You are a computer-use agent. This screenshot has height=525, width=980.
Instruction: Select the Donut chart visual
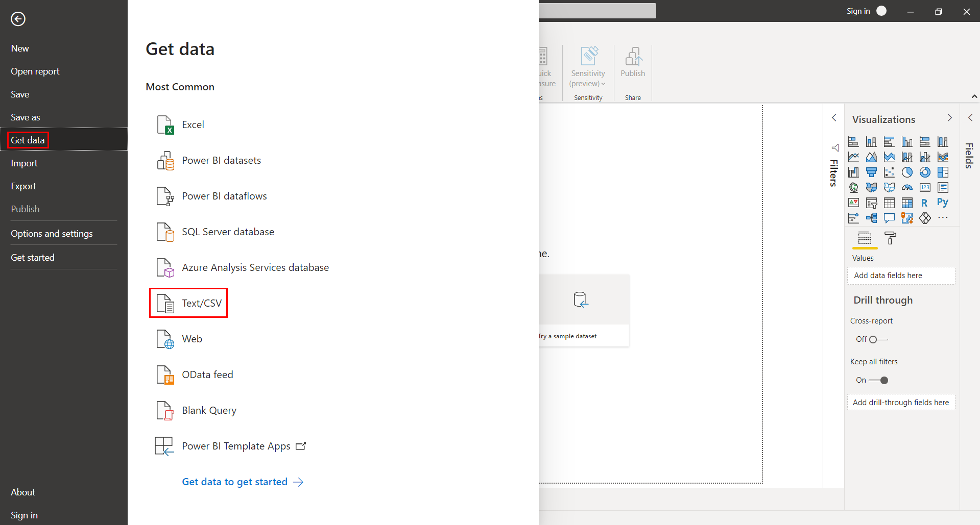tap(925, 172)
